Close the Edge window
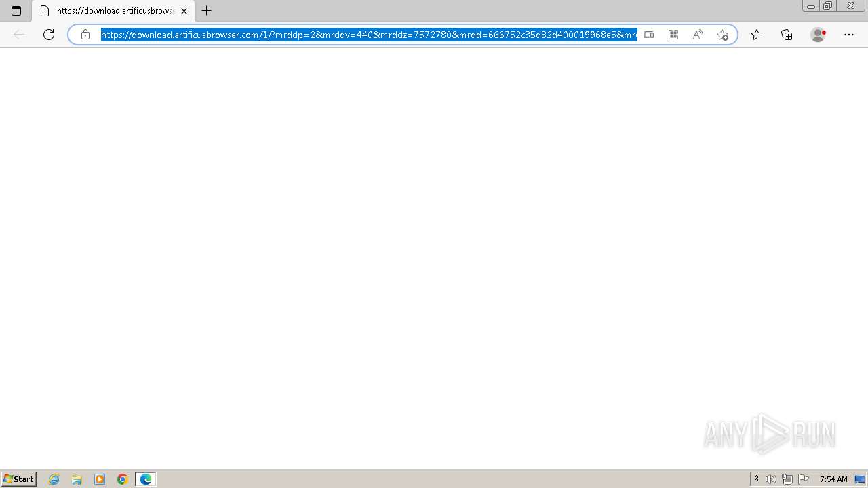 pos(850,6)
